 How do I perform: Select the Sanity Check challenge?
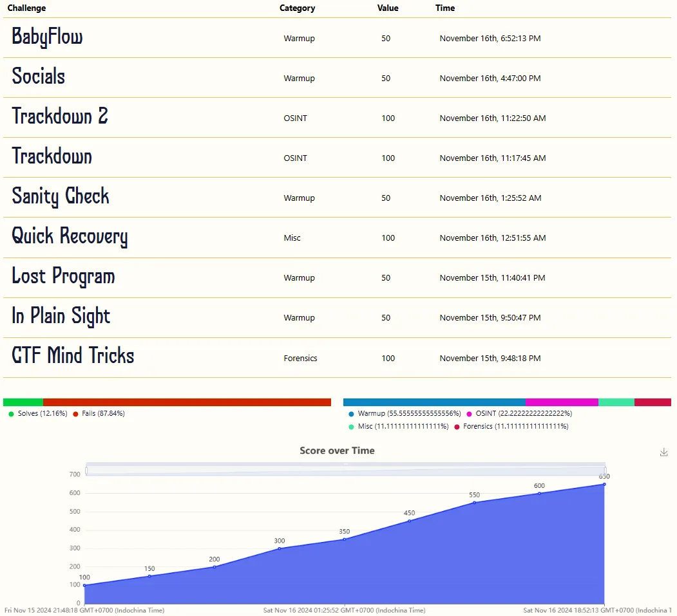click(61, 197)
